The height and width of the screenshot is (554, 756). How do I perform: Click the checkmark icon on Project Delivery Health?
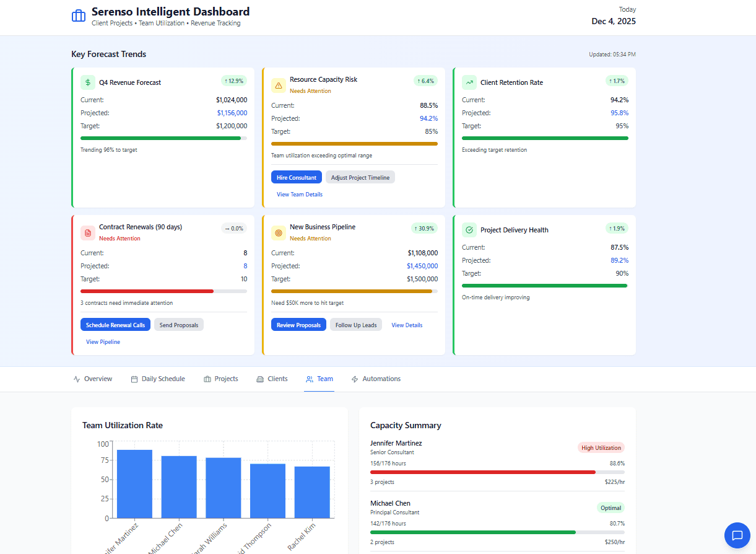pos(468,230)
